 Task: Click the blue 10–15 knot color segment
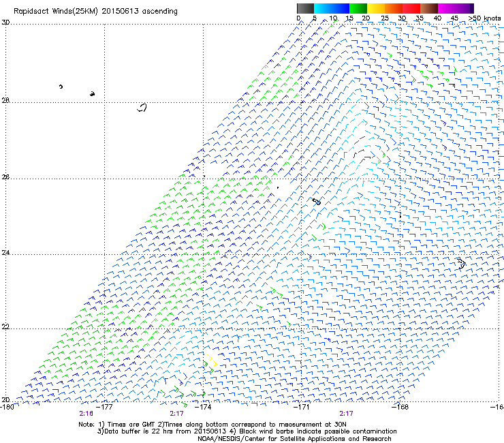(x=341, y=8)
